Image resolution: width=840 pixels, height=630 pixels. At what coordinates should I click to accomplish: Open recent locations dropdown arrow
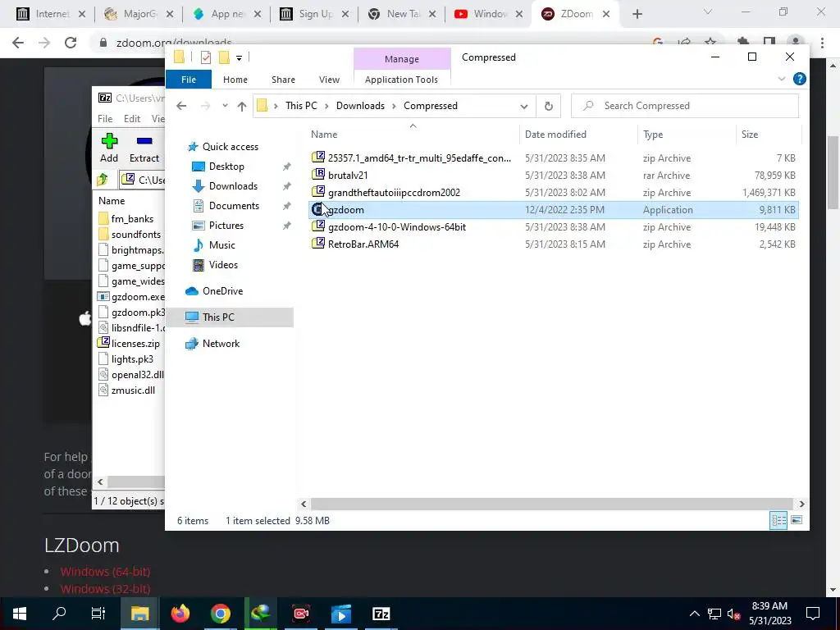pos(225,106)
